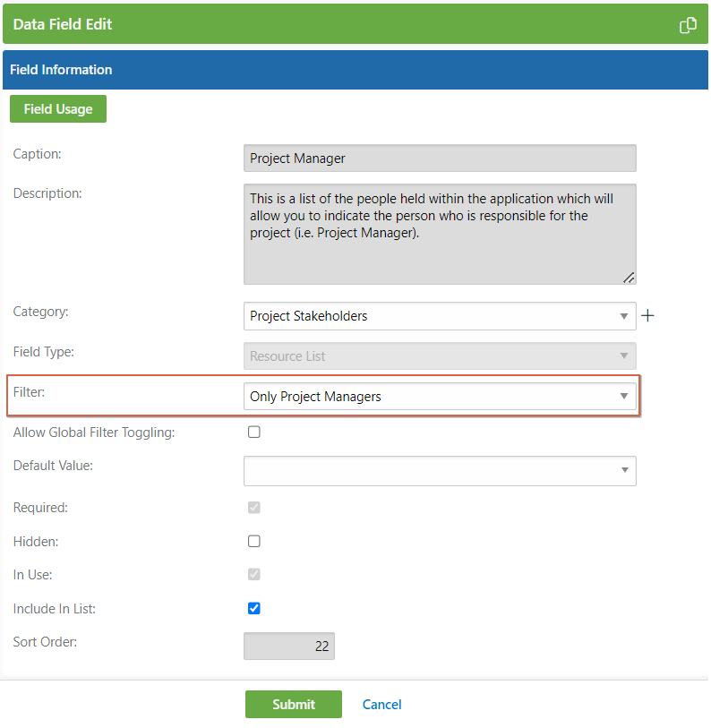
Task: Click the Cancel link
Action: click(381, 704)
